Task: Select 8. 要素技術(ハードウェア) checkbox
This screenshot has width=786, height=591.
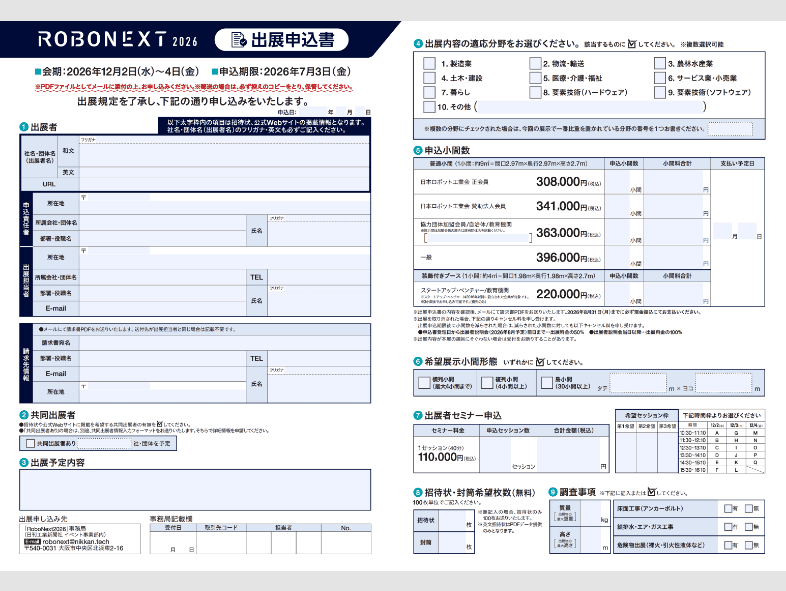Action: point(534,91)
